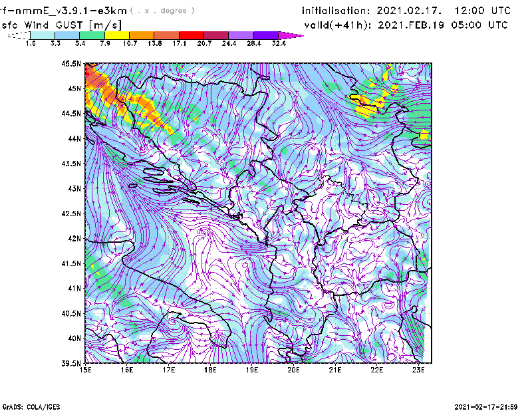This screenshot has height=411, width=532.
Task: Click the legend value '17.1'
Action: (180, 43)
